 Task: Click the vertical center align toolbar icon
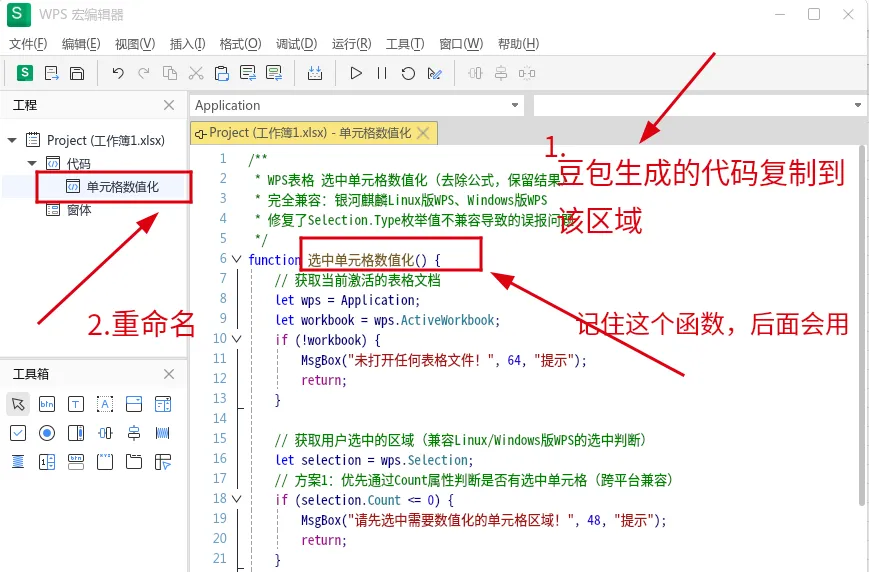(501, 73)
